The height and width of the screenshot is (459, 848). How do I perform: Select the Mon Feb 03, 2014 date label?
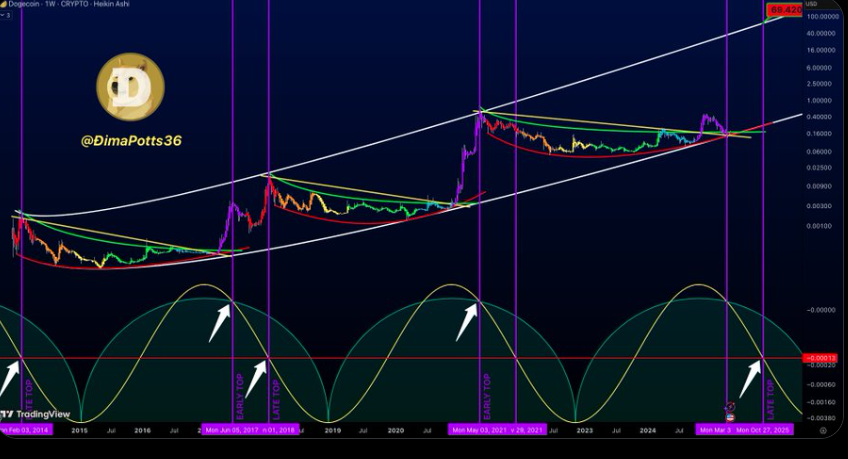(x=22, y=430)
